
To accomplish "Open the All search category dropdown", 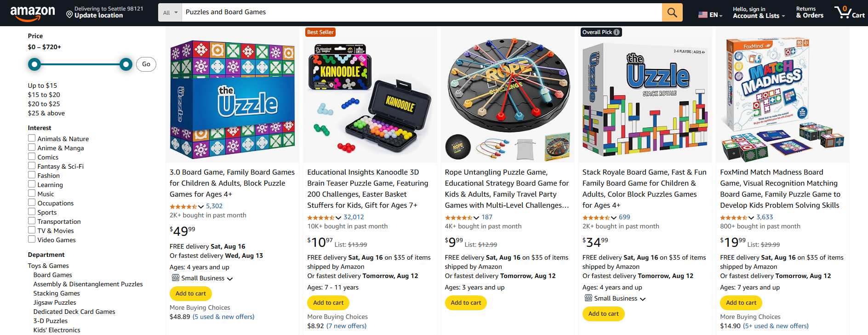I will 170,12.
